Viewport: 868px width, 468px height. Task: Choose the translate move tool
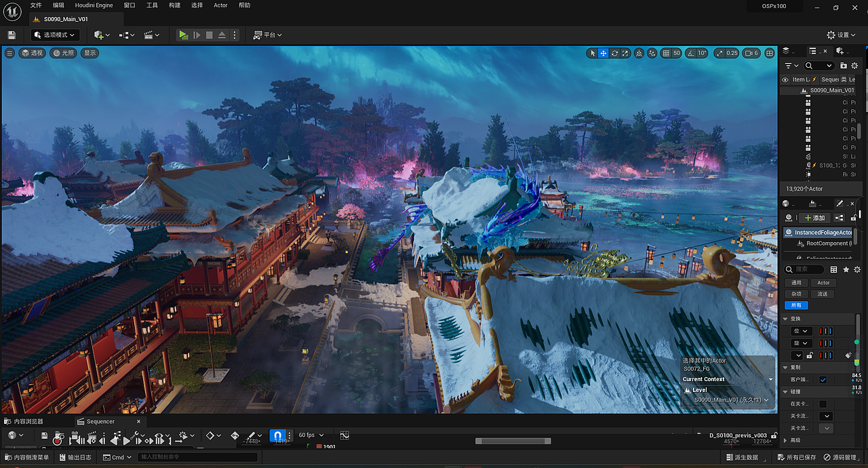tap(603, 53)
